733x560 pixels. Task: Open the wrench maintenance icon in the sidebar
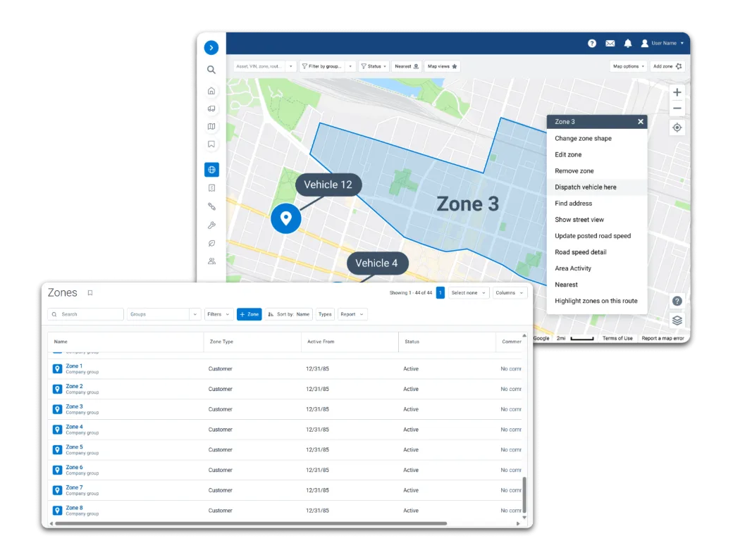click(211, 225)
